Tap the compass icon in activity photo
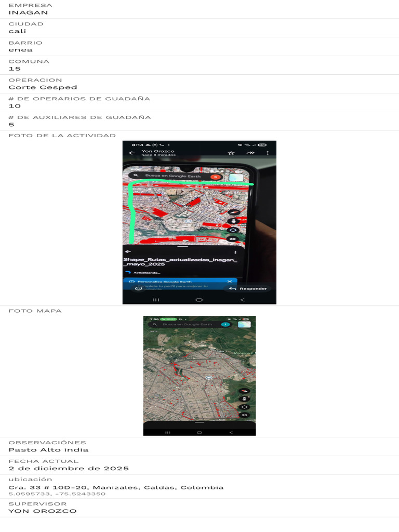 pos(233,212)
